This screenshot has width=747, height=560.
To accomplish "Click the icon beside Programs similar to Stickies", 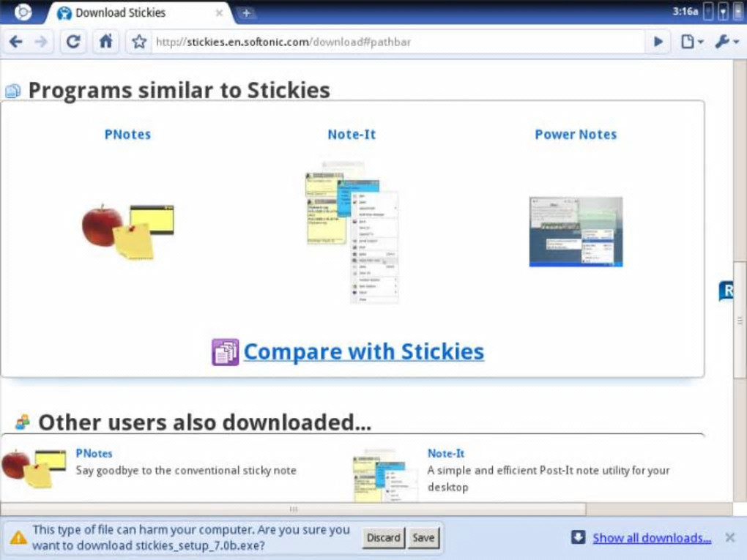I will [13, 91].
